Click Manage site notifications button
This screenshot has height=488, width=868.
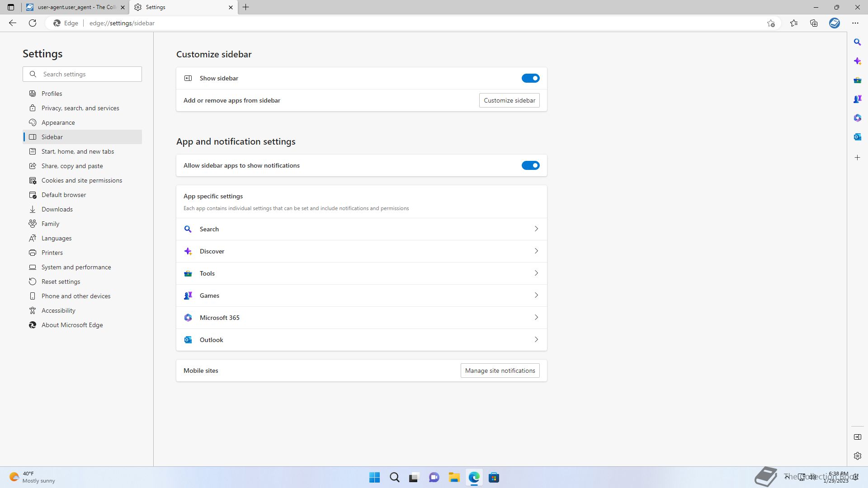coord(500,371)
